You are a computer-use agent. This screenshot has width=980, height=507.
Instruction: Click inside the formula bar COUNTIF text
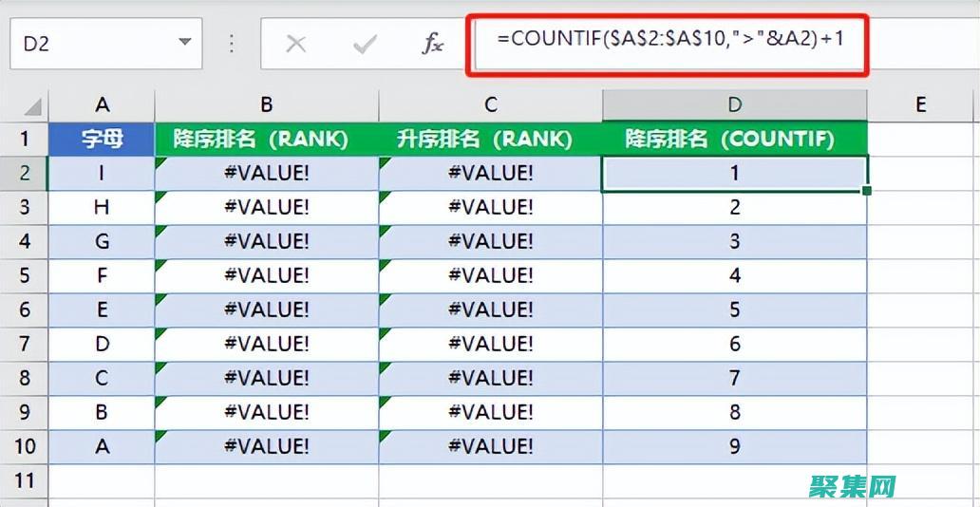click(665, 42)
